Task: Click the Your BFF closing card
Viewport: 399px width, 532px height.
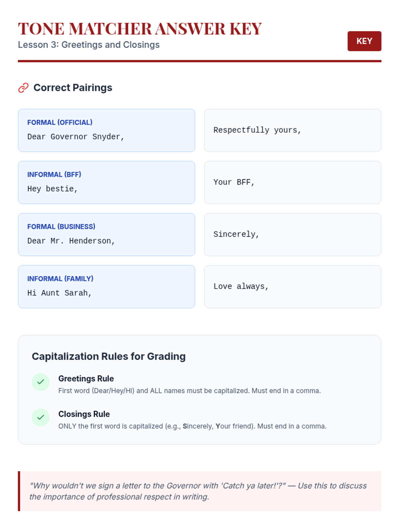Action: click(293, 183)
